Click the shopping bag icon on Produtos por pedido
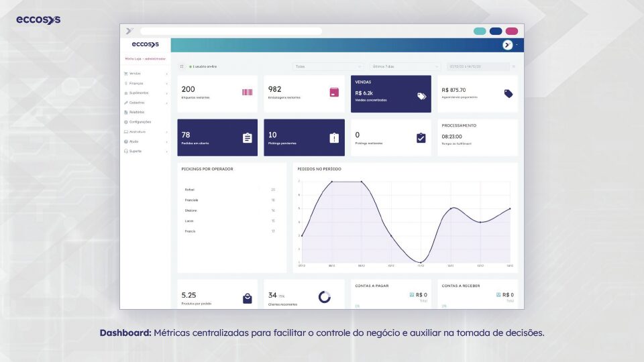644x362 pixels. coord(247,298)
